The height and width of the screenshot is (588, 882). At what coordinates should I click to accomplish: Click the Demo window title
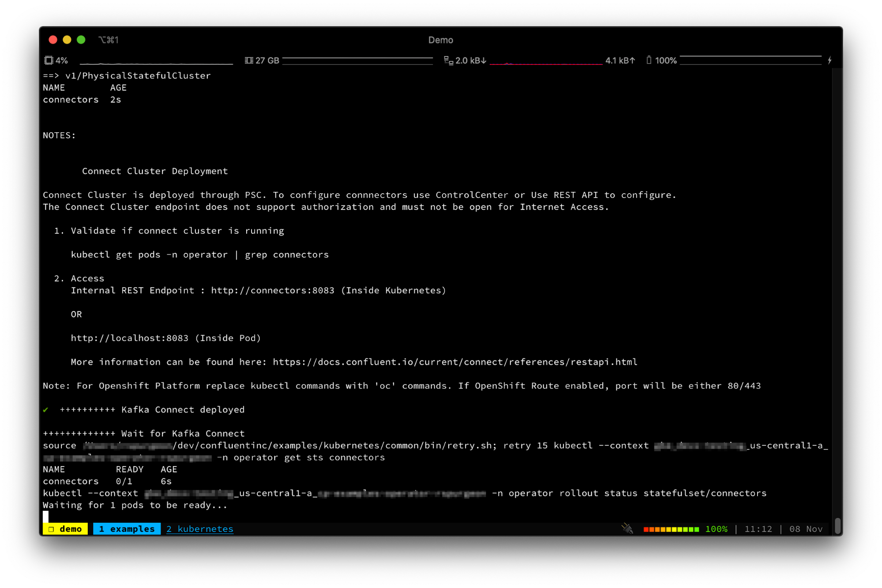coord(440,40)
